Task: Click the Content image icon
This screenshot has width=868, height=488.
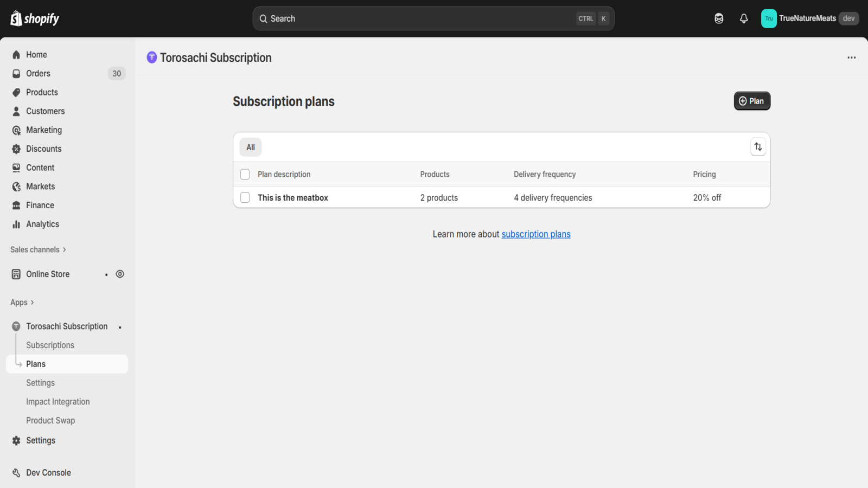Action: 16,168
